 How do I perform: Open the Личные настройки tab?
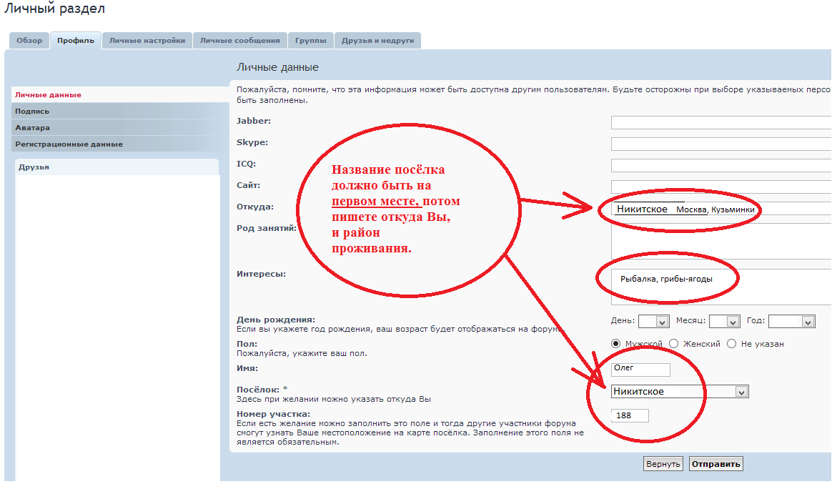147,41
